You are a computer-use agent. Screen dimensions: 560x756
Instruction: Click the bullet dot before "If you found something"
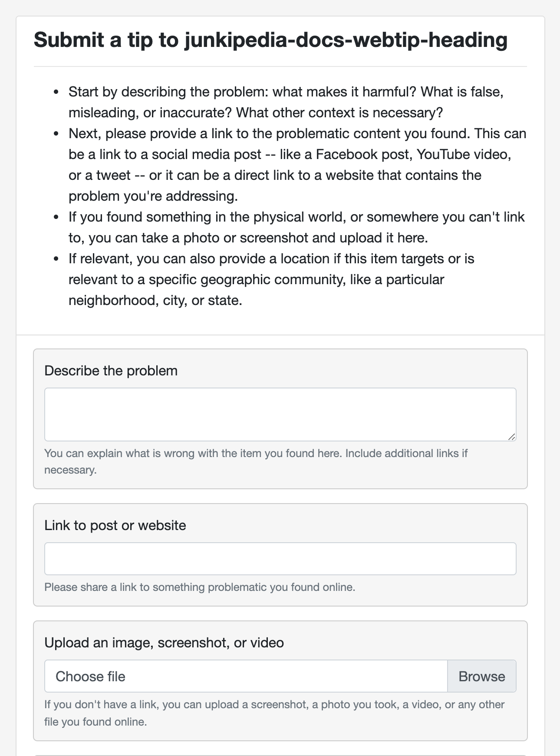(56, 217)
